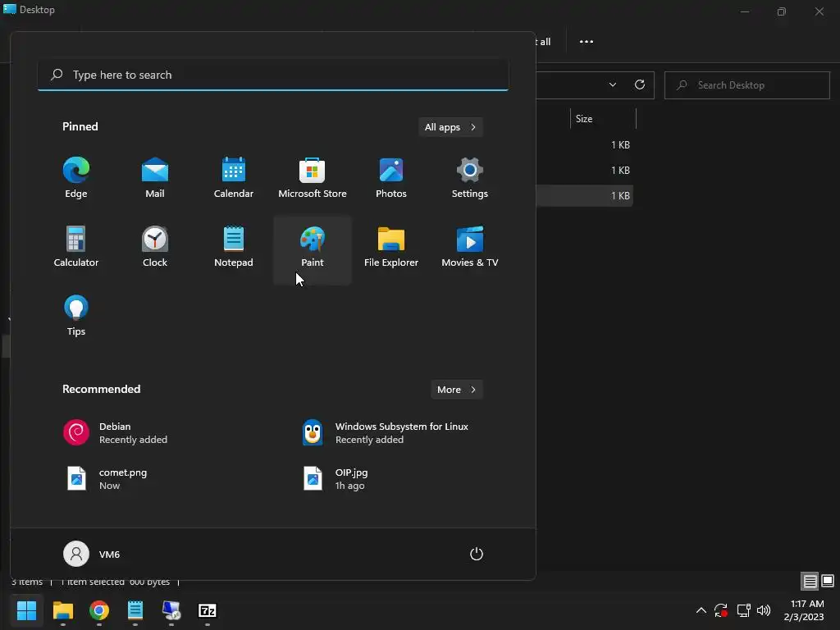
Task: Open Settings from pinned apps
Action: (x=470, y=178)
